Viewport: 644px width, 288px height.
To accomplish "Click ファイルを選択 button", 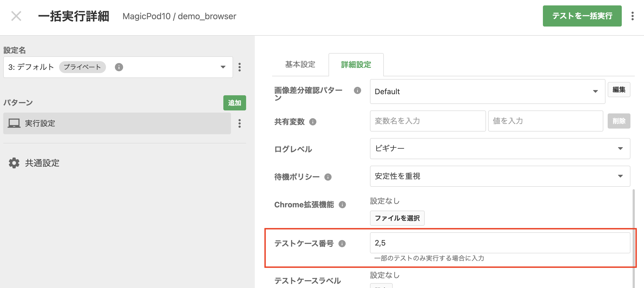I will (397, 218).
